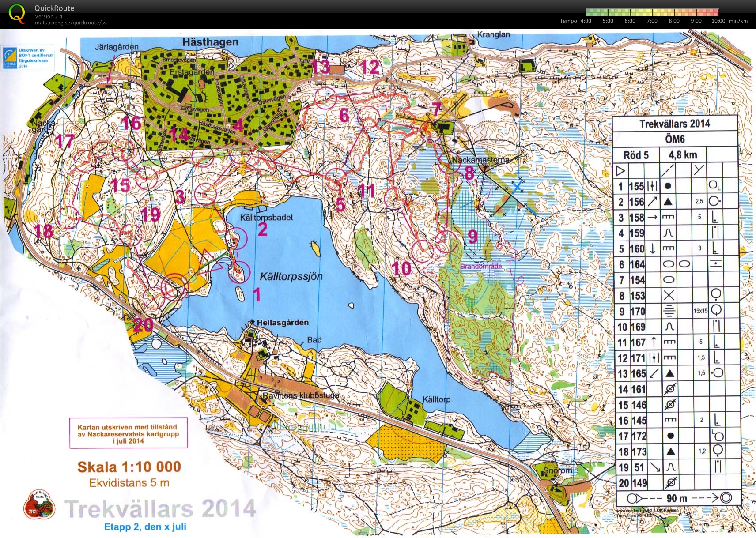Image resolution: width=756 pixels, height=538 pixels.
Task: Click the '90 m' finish distance text
Action: 677,498
